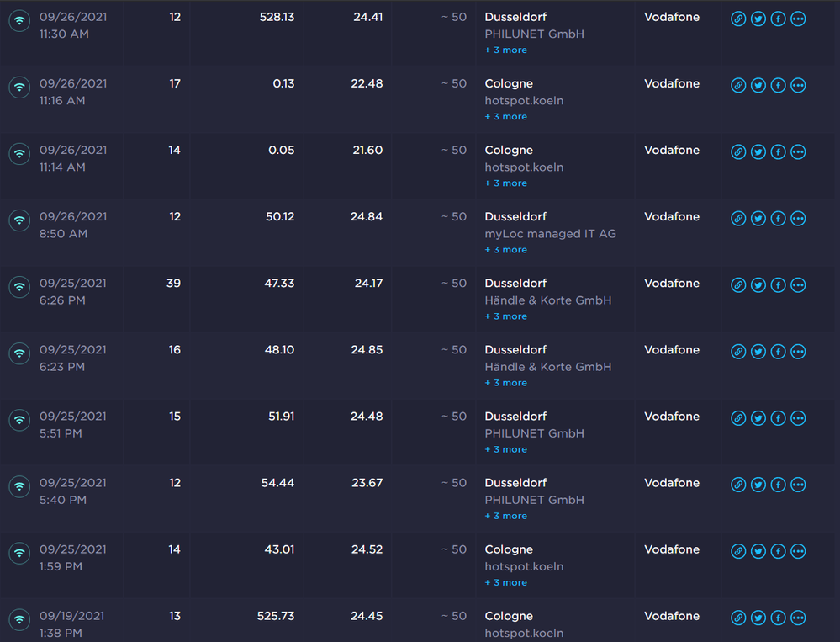
Task: Expand "+ 3 more" for the 11:16 AM hotspot.koeln test
Action: tap(506, 117)
